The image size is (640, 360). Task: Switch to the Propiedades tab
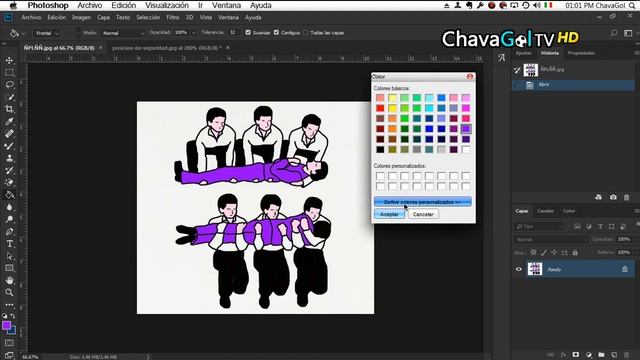581,53
